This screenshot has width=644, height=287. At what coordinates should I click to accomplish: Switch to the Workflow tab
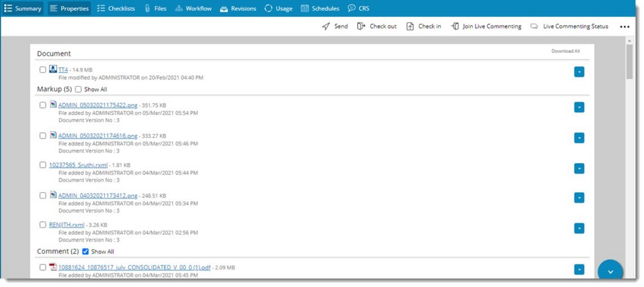click(x=193, y=8)
